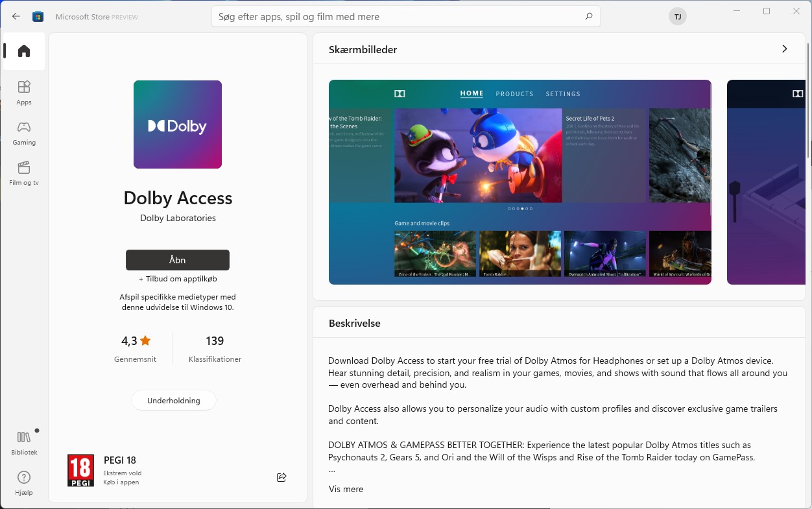Screen dimensions: 812x509
Task: Minimize the Microsoft Store window
Action: [x=737, y=11]
